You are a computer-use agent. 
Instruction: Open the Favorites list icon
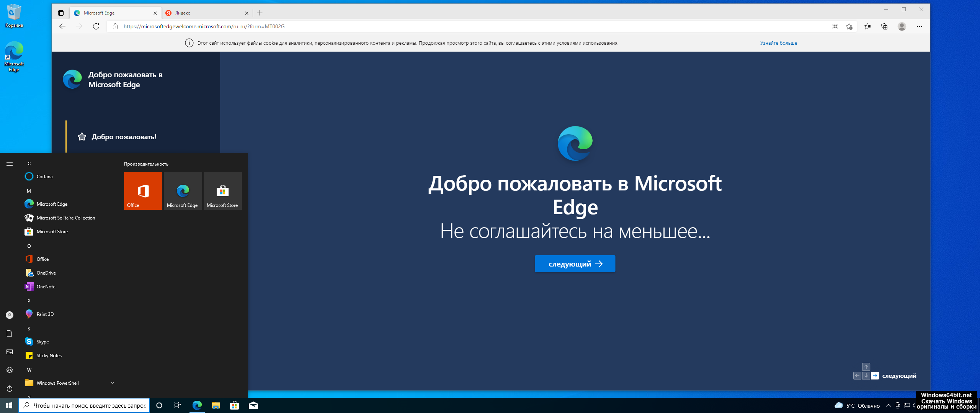(867, 26)
